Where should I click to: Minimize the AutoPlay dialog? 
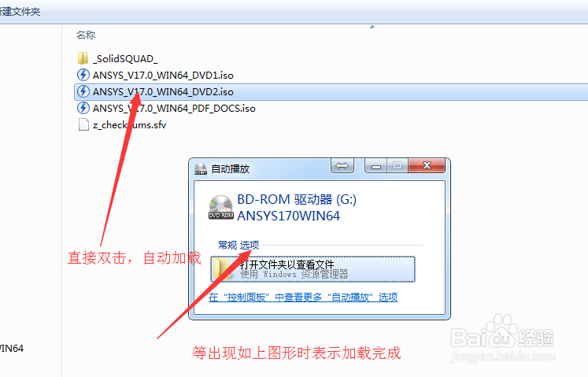pos(376,165)
